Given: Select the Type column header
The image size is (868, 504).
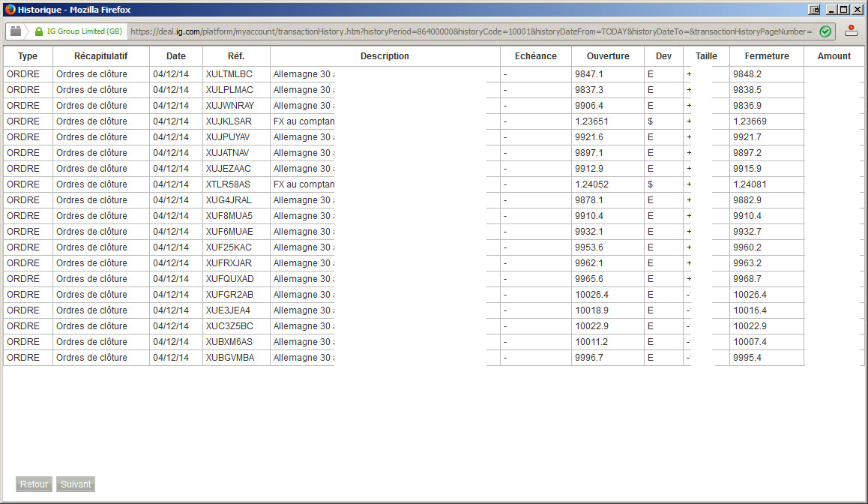Looking at the screenshot, I should (28, 56).
